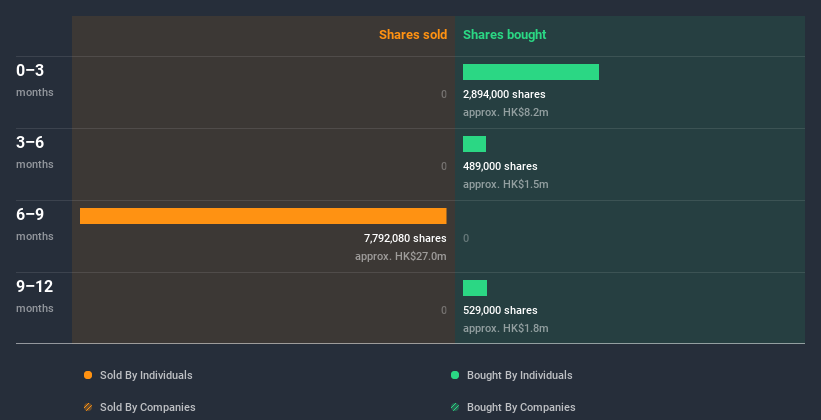Click the 2,894,000 shares value
The height and width of the screenshot is (420, 821).
point(504,94)
